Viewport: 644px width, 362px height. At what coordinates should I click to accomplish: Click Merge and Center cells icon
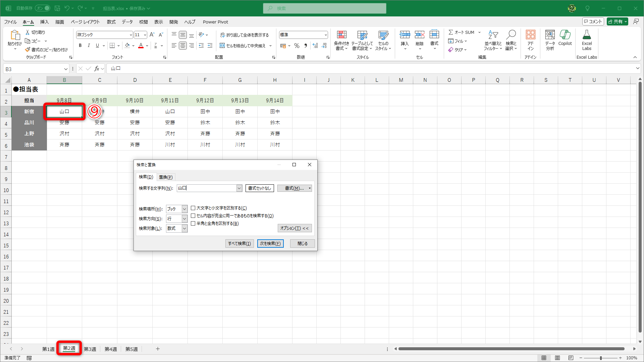click(222, 46)
